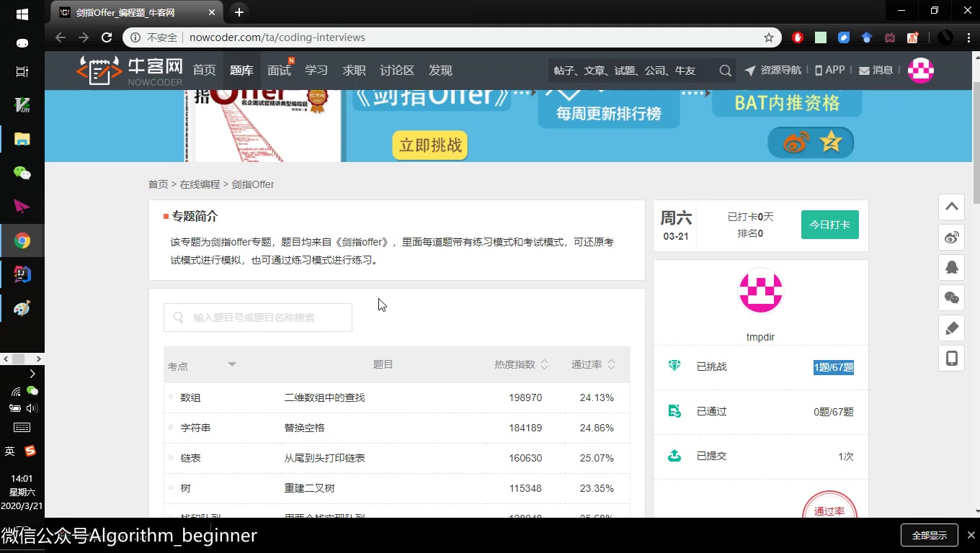The width and height of the screenshot is (980, 553).
Task: Open the Chrome three-dot menu
Action: [968, 37]
